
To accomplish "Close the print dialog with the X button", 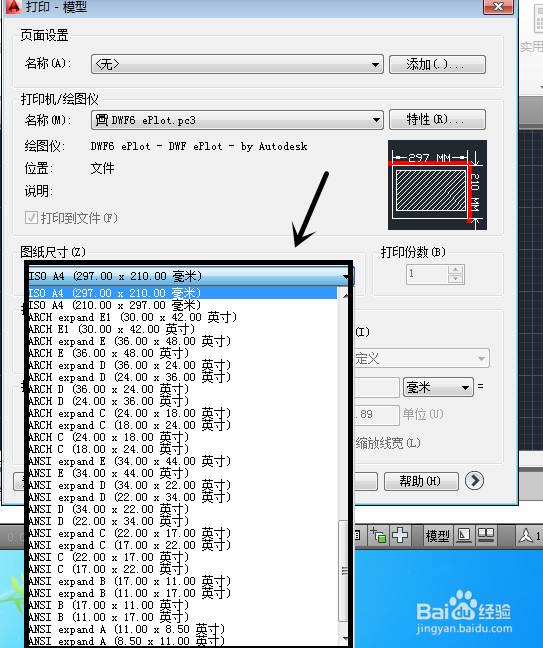I will (498, 7).
